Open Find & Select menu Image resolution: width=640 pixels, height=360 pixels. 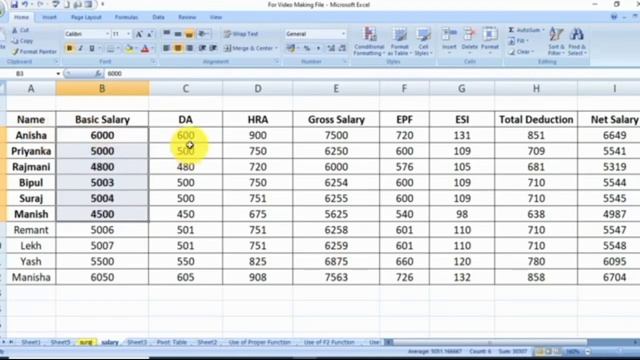click(577, 41)
